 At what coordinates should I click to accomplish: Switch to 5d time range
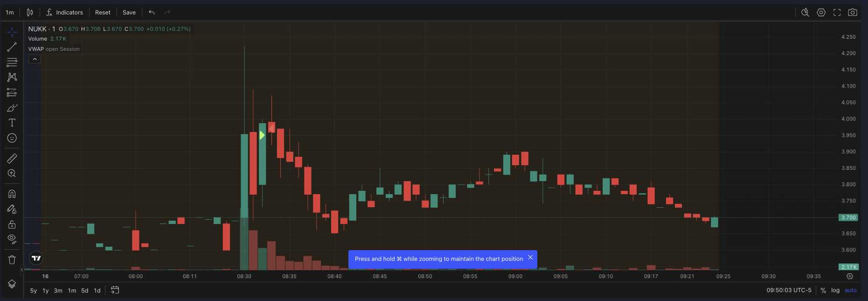point(85,291)
